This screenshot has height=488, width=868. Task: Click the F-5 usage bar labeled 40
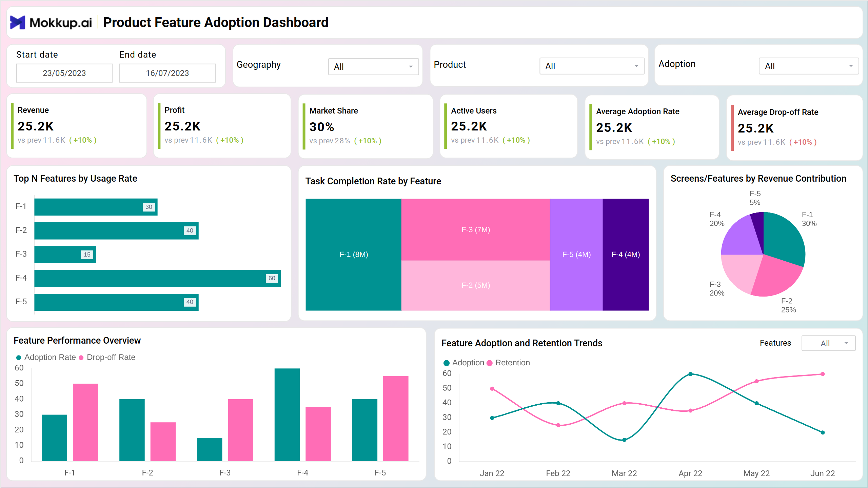coord(116,302)
